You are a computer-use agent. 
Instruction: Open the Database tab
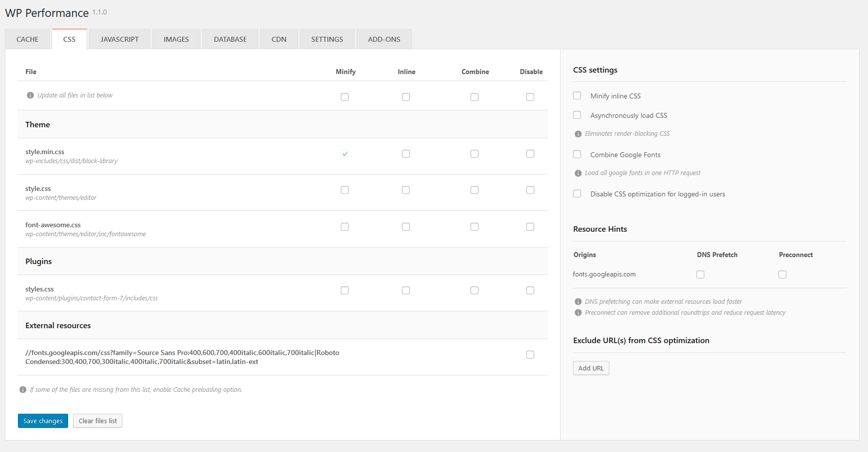pyautogui.click(x=230, y=39)
